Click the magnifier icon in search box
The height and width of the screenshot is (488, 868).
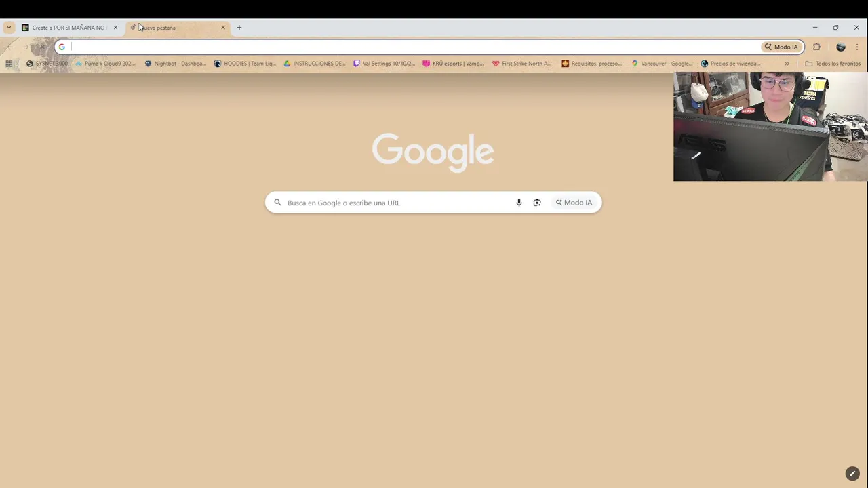coord(277,203)
